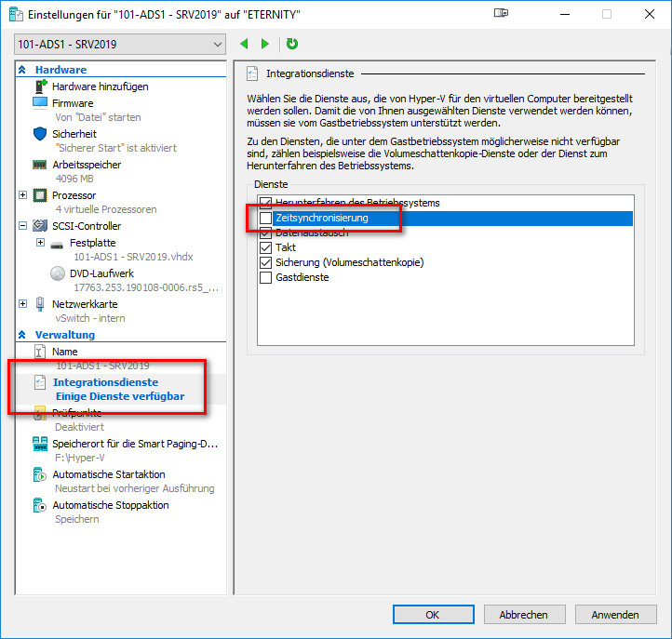The height and width of the screenshot is (639, 672).
Task: Click Abbrechen to cancel changes
Action: click(523, 614)
